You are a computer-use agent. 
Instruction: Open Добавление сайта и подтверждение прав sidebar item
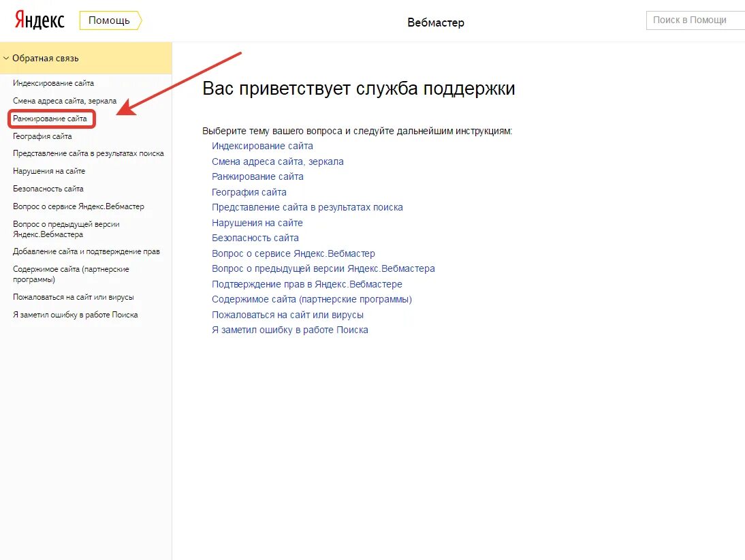pyautogui.click(x=86, y=251)
